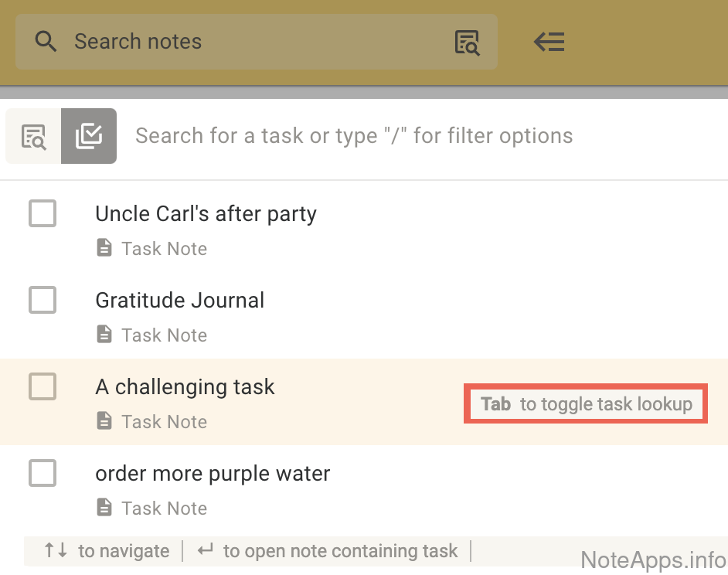Viewport: 728px width, 575px height.
Task: Click note icon under A challenging task
Action: (x=104, y=421)
